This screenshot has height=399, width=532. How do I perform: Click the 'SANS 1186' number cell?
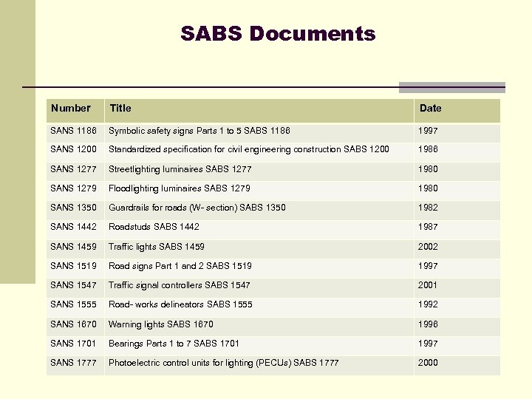click(x=73, y=131)
